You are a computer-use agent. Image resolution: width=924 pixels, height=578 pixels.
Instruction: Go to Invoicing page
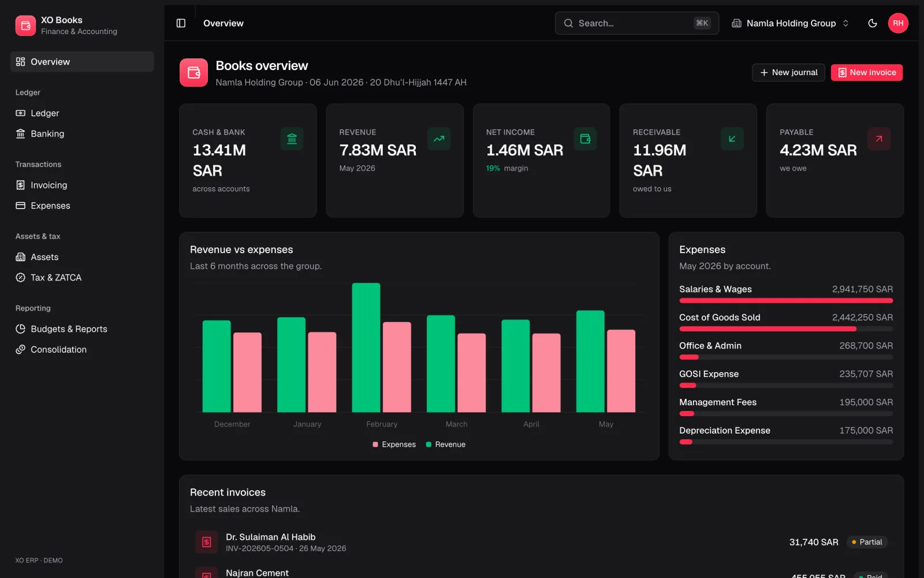[x=82, y=185]
